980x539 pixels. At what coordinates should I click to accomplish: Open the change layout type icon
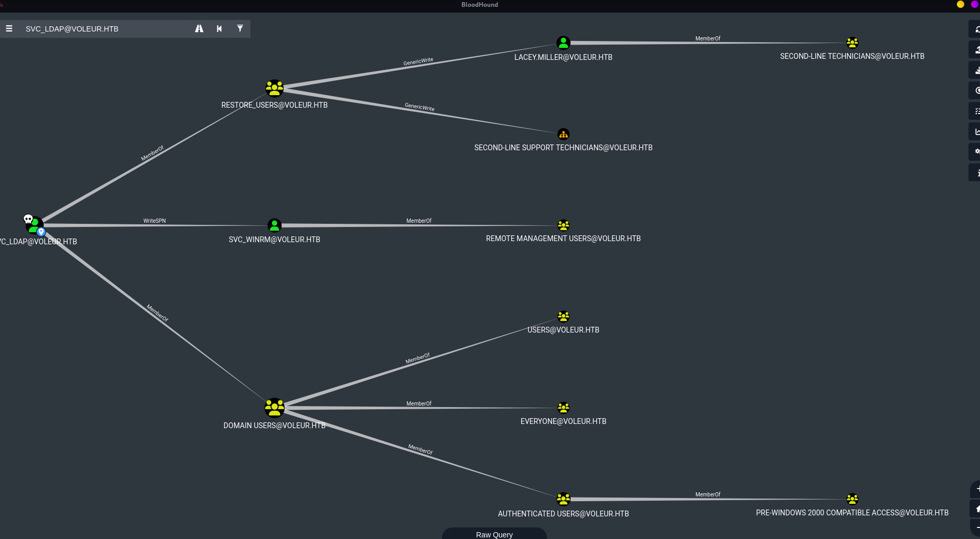click(x=975, y=131)
